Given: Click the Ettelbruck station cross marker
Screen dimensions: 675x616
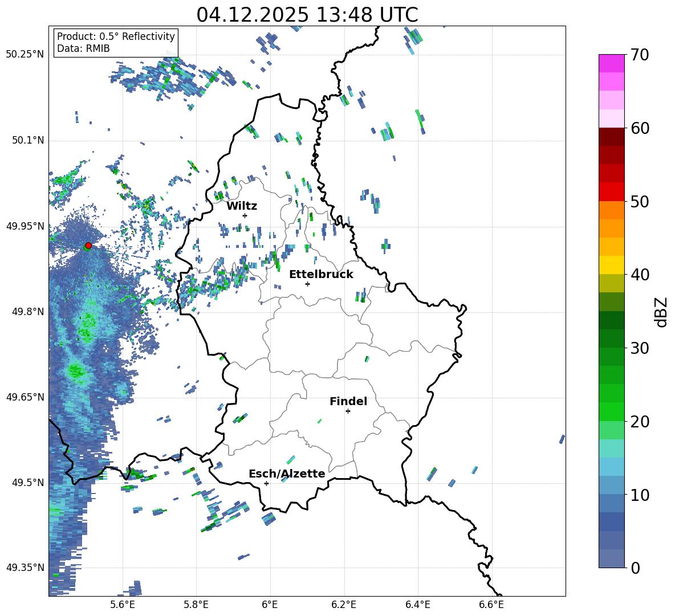Looking at the screenshot, I should pos(307,284).
